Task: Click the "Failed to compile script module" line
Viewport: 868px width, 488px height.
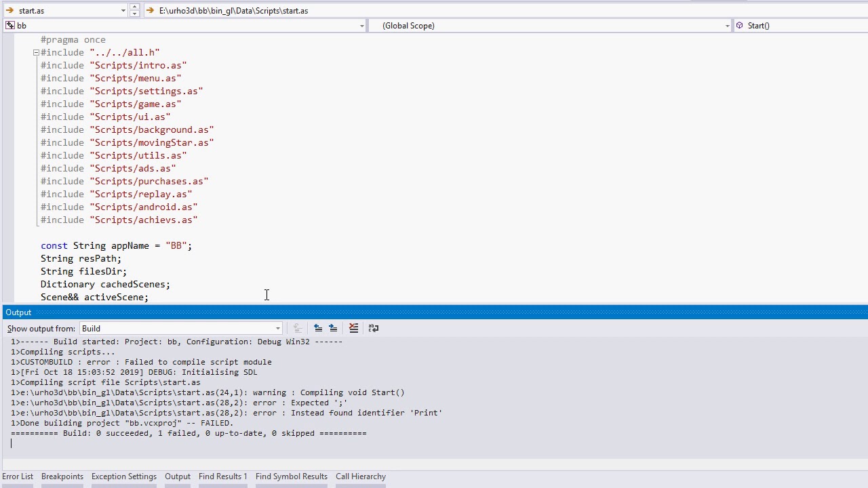Action: (x=141, y=362)
